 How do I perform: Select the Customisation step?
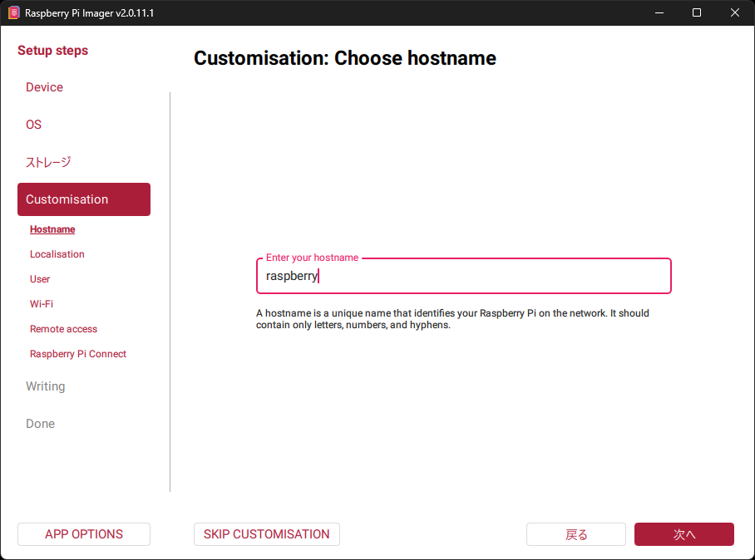[x=84, y=199]
